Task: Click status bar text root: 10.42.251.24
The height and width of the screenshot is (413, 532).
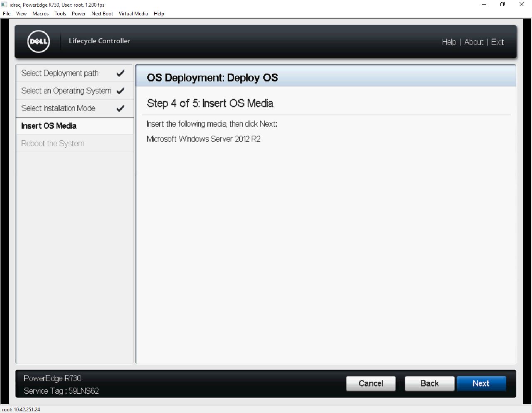Action: click(21, 409)
